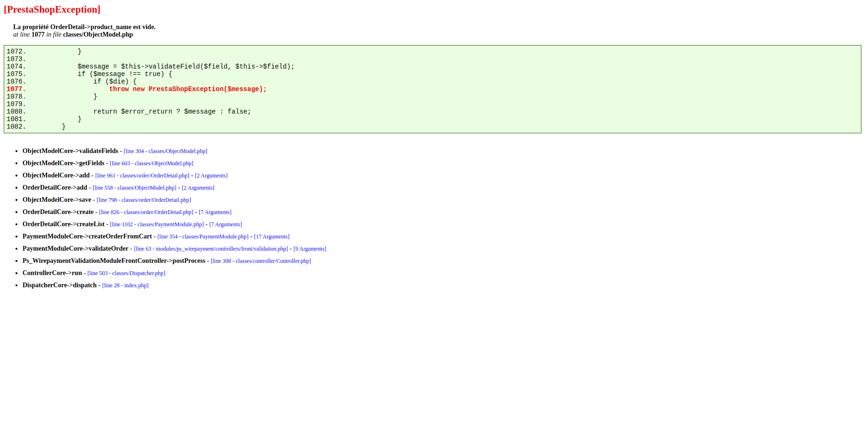The width and height of the screenshot is (868, 429).
Task: Click the 2 Arguments link for OrderDetailCore->add
Action: 197,188
